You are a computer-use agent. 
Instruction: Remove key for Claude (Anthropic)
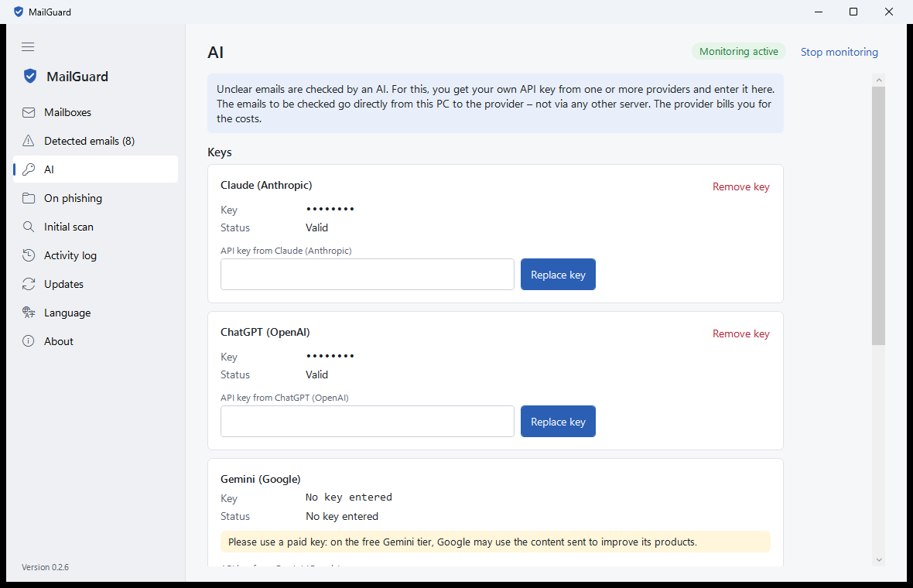[x=740, y=187]
